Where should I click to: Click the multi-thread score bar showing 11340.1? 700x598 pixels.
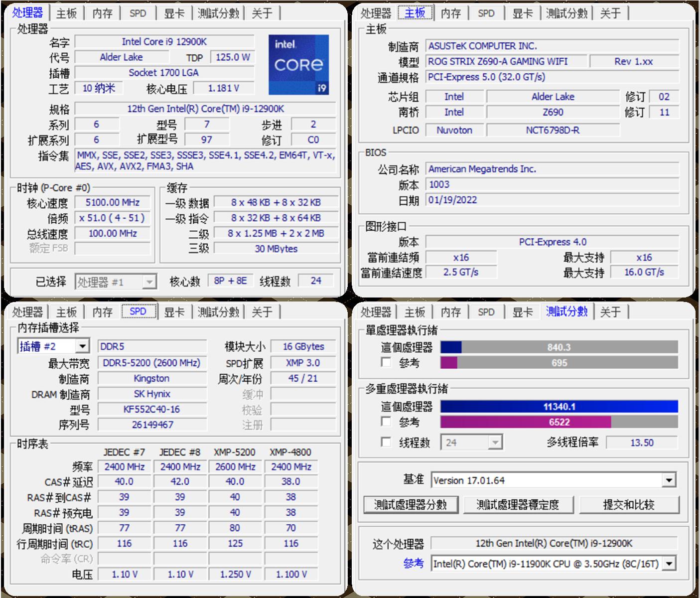pyautogui.click(x=558, y=407)
